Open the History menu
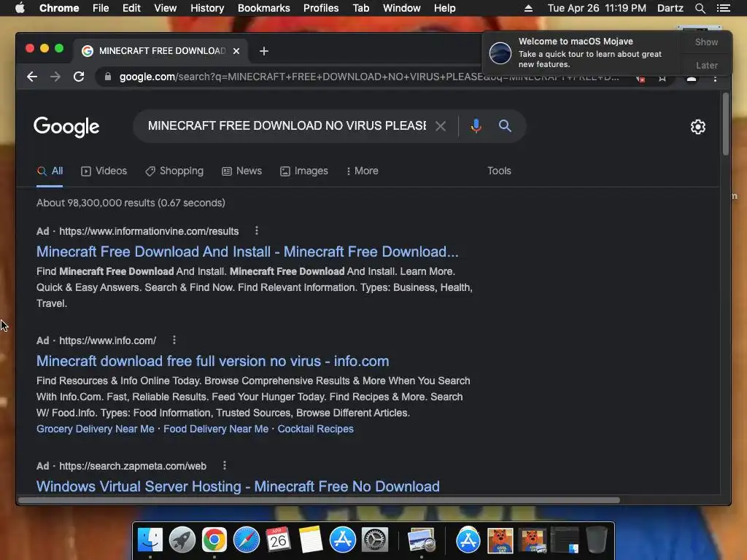This screenshot has width=747, height=560. point(207,8)
